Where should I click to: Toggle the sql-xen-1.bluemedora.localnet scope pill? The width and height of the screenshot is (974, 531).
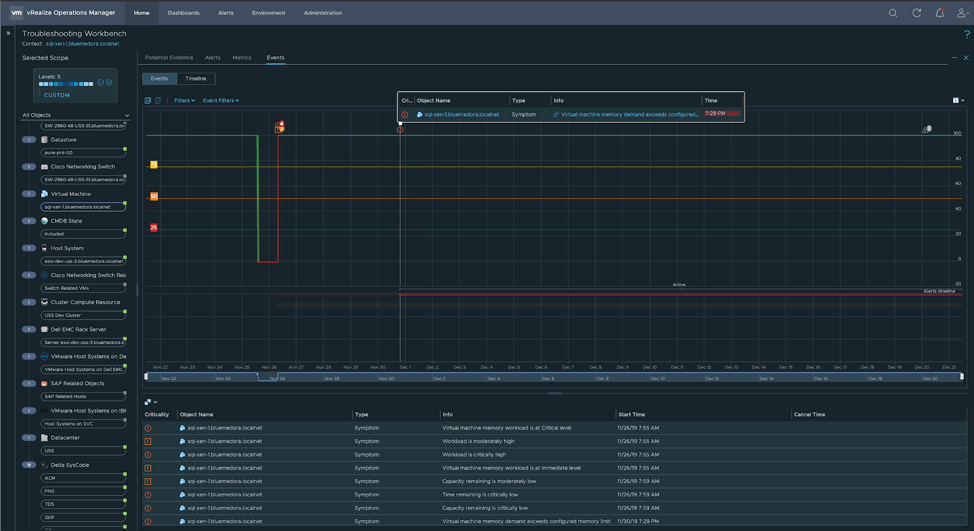coord(83,207)
